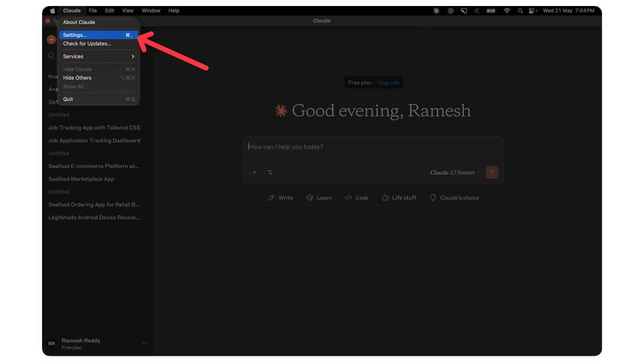
Task: Open Spotlight search magnifier icon
Action: click(x=520, y=11)
